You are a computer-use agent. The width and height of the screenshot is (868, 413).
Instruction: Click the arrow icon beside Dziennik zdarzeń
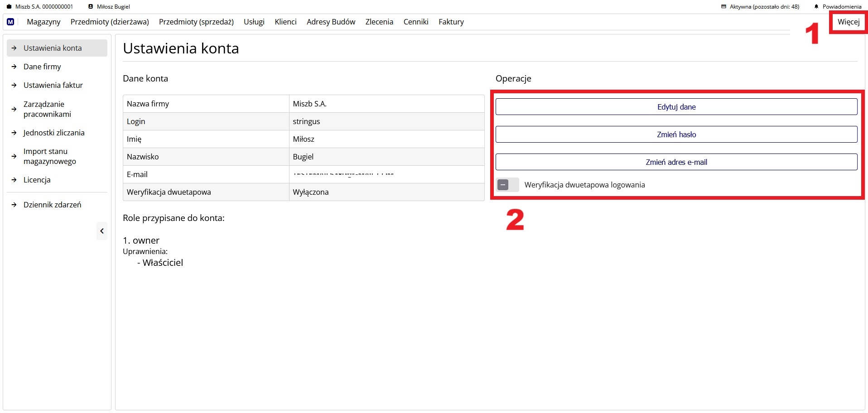coord(14,205)
